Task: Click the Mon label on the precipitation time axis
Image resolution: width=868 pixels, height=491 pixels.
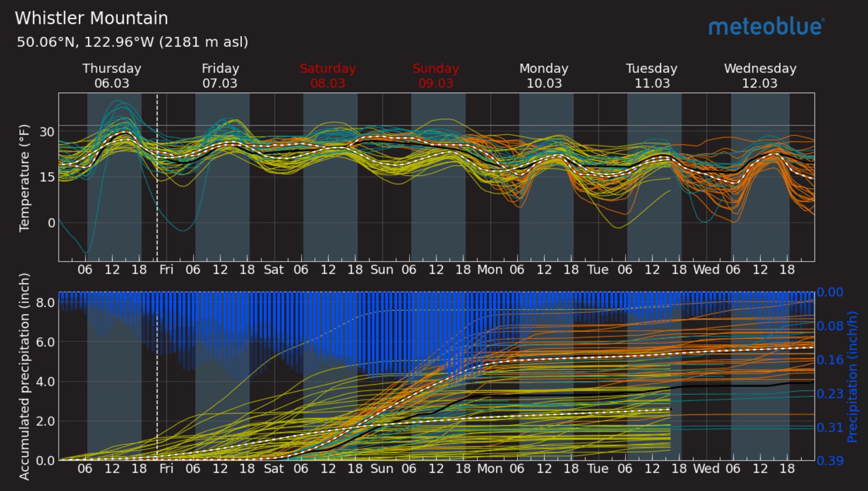Action: click(490, 469)
